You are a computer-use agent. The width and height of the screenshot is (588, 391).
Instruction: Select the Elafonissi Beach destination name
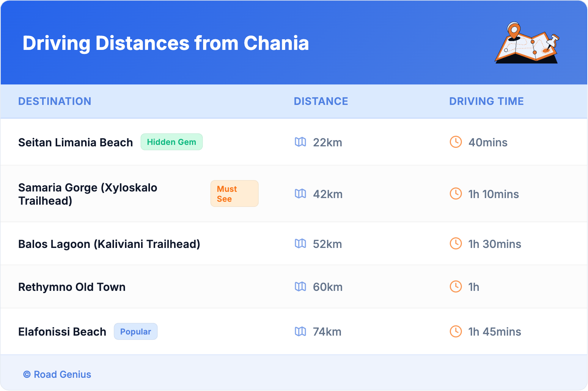coord(62,332)
